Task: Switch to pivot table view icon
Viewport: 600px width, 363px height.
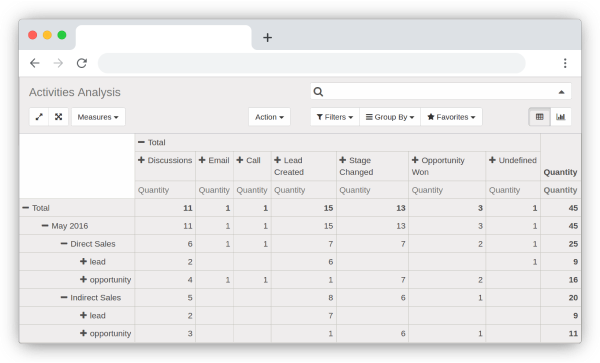Action: point(540,117)
